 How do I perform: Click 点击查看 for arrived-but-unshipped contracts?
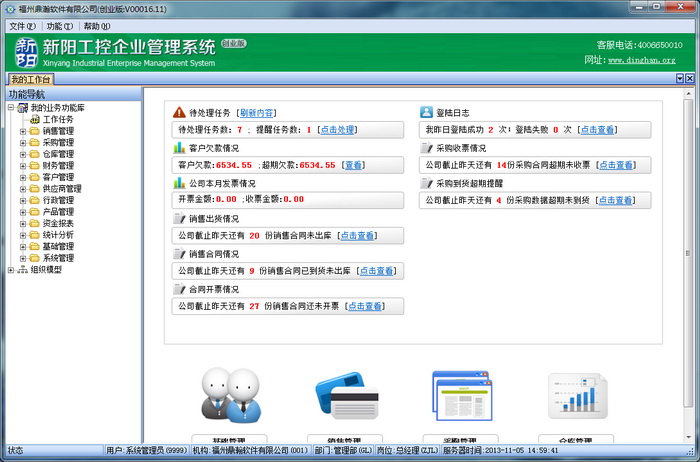pyautogui.click(x=377, y=271)
